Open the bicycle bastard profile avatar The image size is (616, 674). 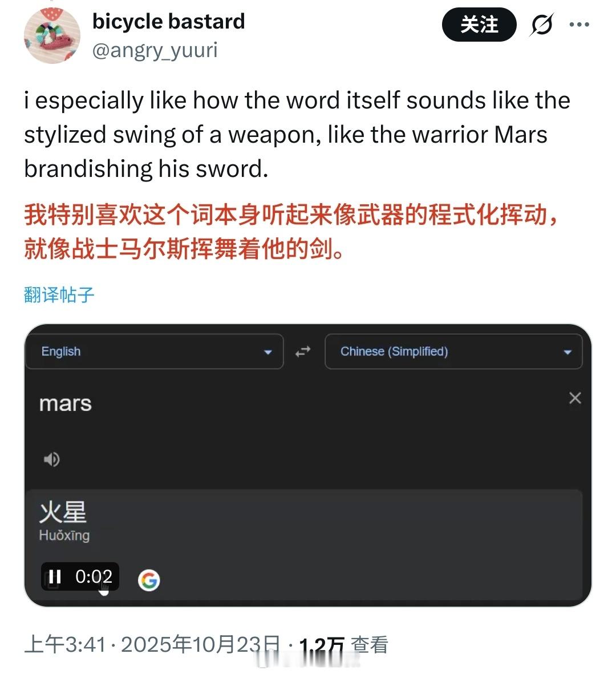pyautogui.click(x=52, y=36)
